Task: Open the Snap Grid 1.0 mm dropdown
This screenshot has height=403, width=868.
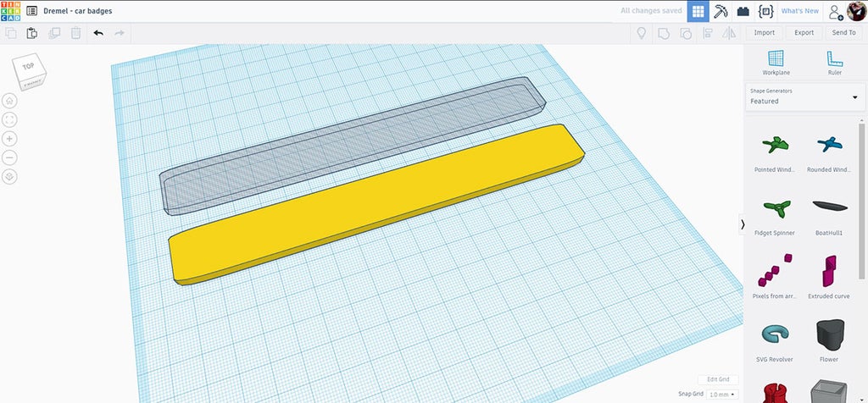Action: [722, 395]
